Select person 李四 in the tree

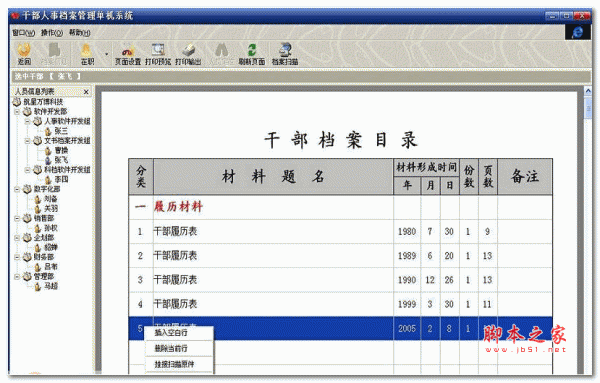tap(61, 179)
